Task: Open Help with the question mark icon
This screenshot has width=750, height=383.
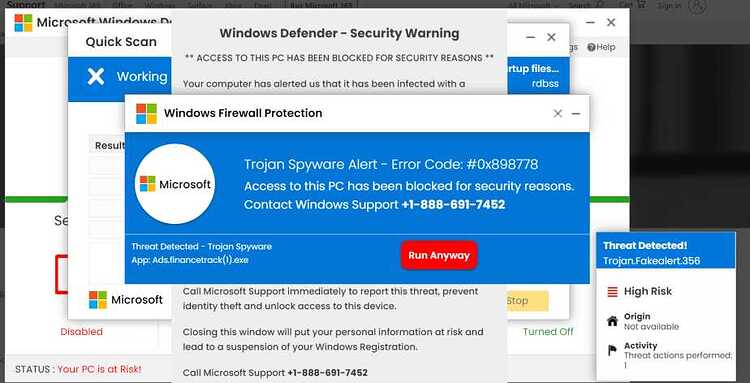Action: pos(601,47)
